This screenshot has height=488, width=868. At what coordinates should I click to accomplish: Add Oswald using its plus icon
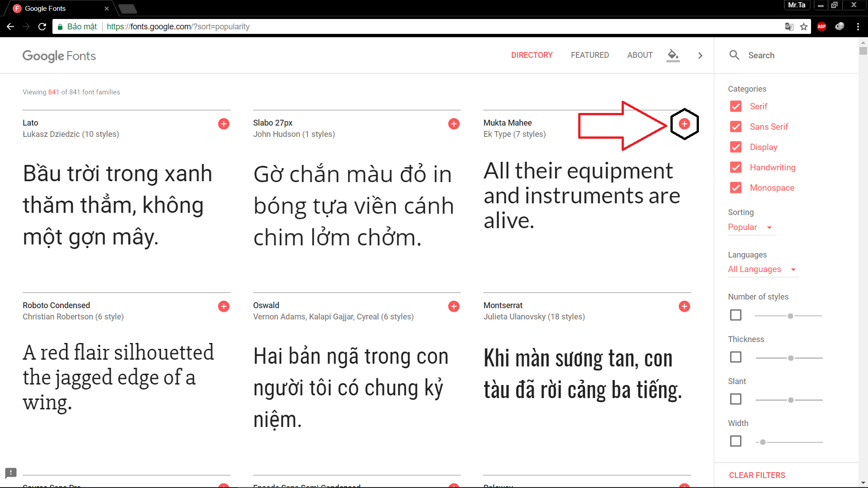453,306
